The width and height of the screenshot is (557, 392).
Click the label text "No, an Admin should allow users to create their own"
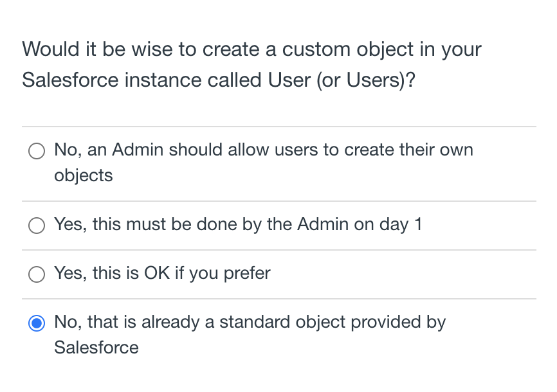click(263, 150)
